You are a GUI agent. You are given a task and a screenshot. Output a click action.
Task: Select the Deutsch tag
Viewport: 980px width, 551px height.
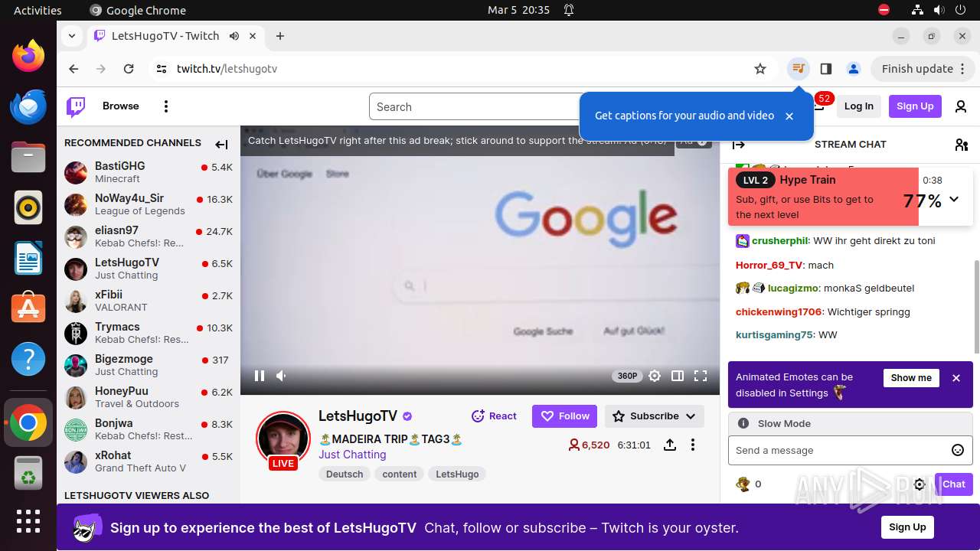click(x=345, y=474)
